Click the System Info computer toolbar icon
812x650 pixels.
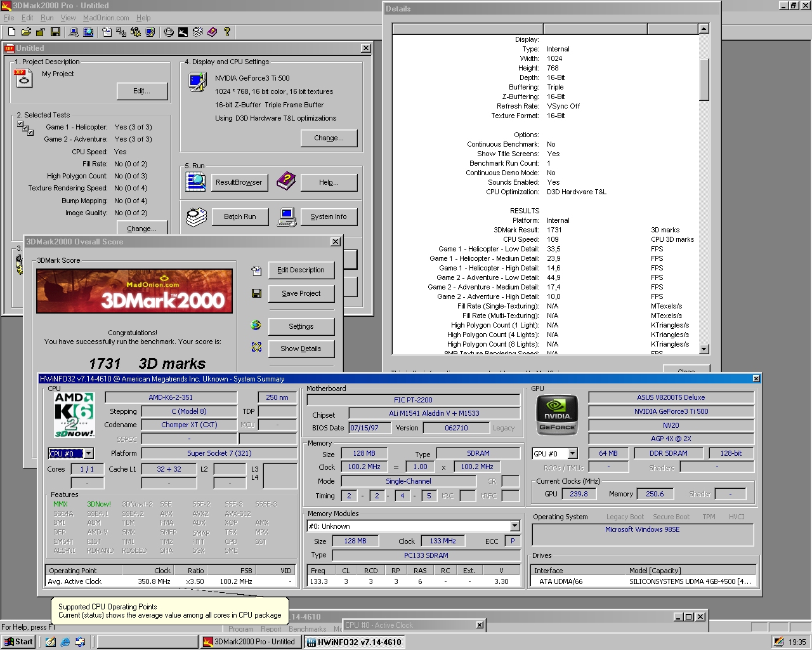coord(74,32)
